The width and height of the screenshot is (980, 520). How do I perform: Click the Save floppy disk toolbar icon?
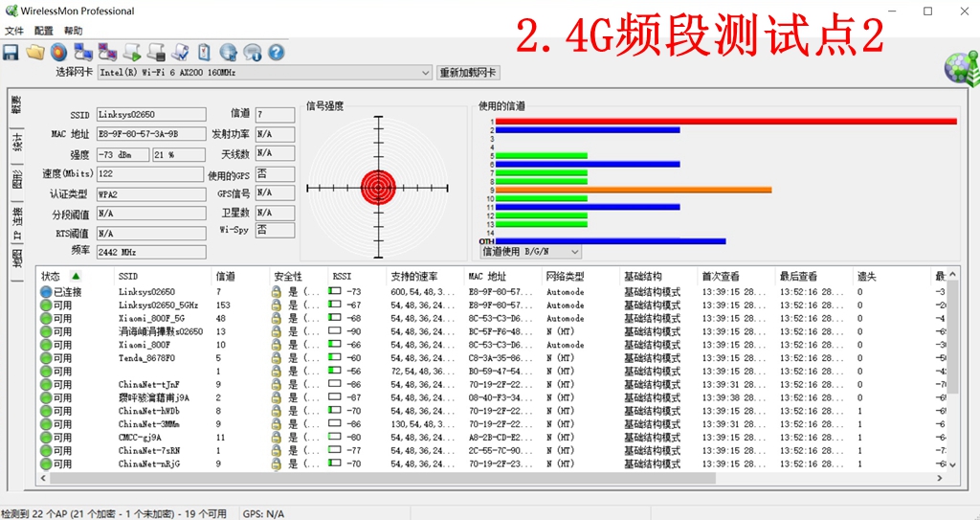point(11,53)
